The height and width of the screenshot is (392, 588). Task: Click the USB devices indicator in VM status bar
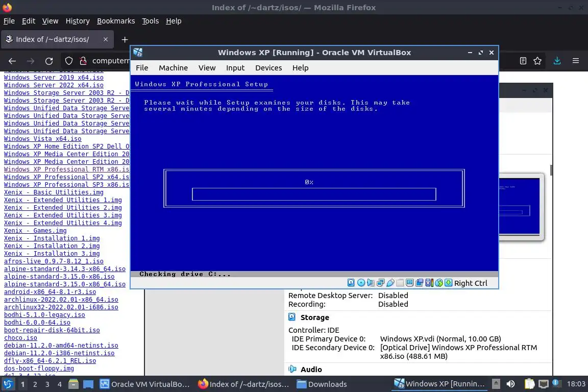(390, 283)
